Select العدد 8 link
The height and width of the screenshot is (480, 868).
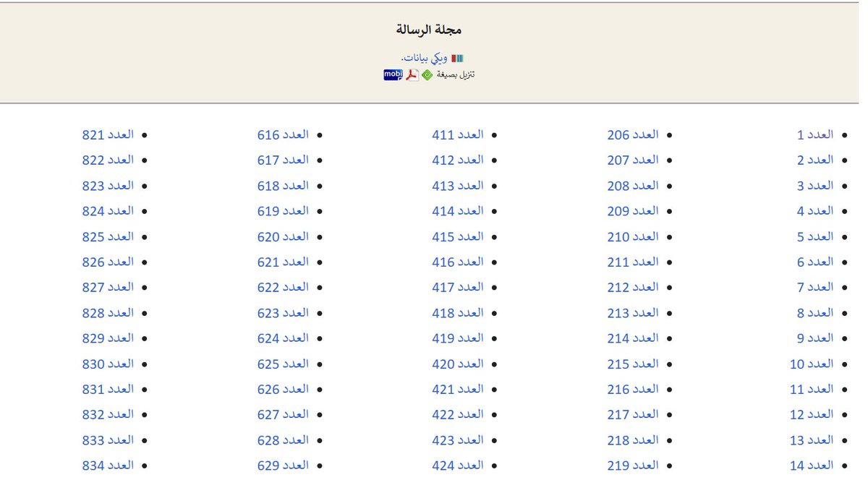(x=815, y=313)
